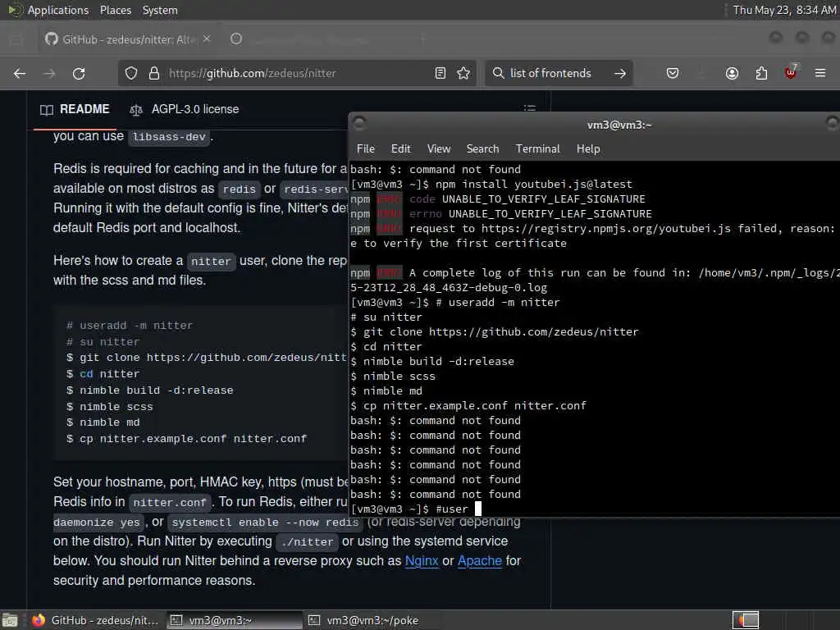The width and height of the screenshot is (840, 630).
Task: Switch to the README tab
Action: point(75,109)
